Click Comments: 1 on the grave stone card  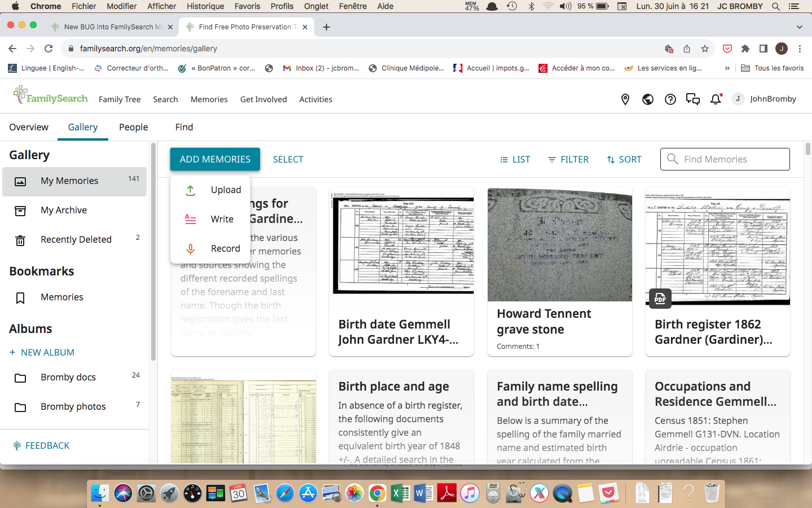[x=518, y=347]
